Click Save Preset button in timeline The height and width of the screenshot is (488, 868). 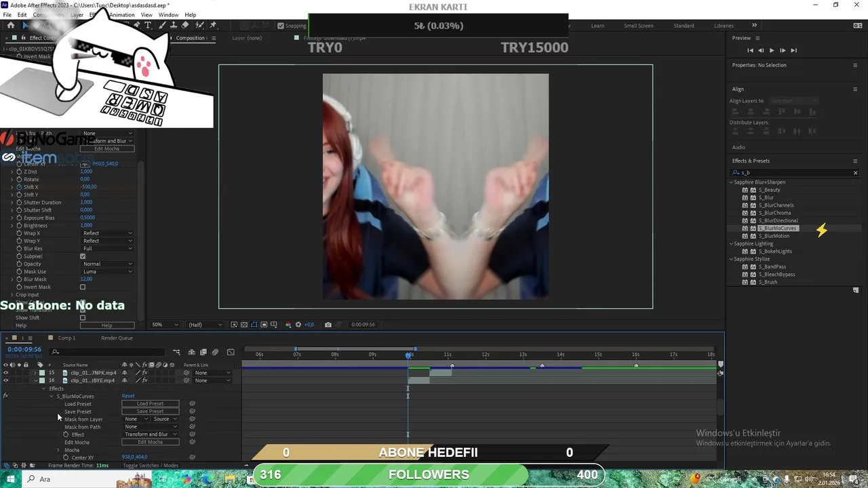pyautogui.click(x=150, y=411)
